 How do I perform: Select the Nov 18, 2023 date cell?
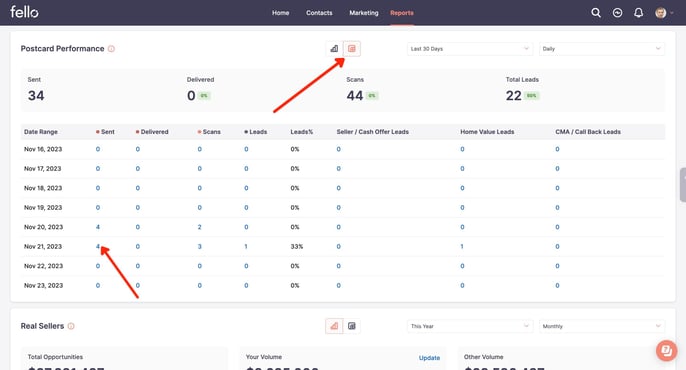click(x=43, y=188)
